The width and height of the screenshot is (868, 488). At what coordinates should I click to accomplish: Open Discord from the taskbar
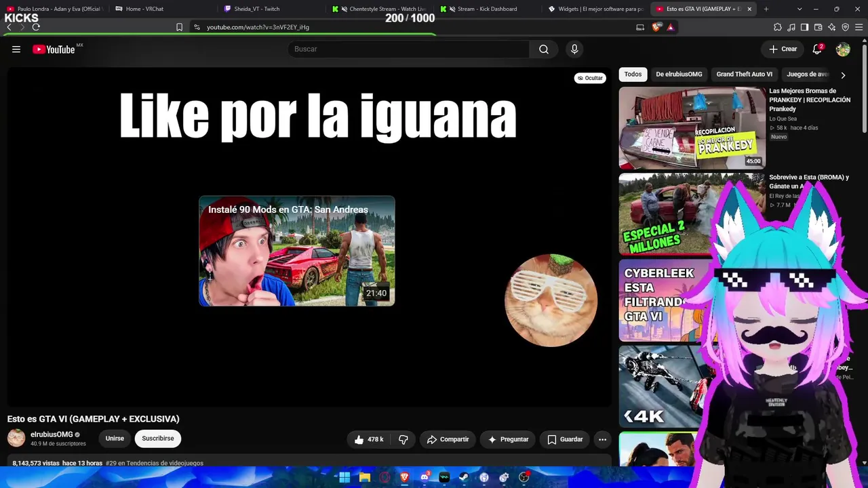pos(425,477)
